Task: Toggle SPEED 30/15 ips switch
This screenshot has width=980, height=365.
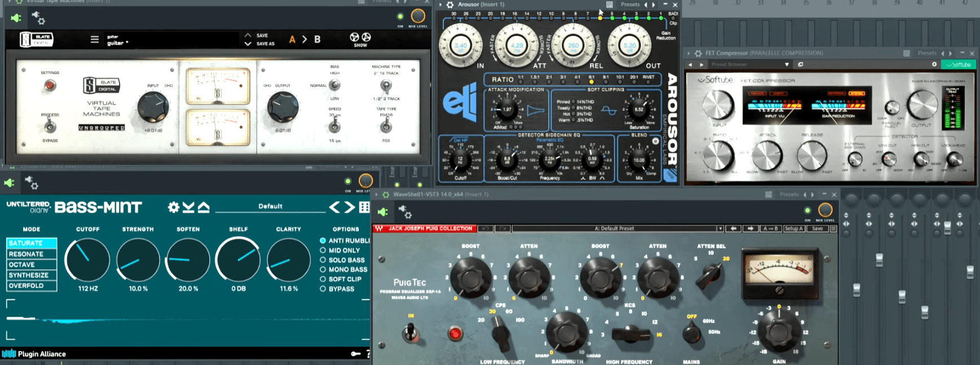Action: coord(335,124)
